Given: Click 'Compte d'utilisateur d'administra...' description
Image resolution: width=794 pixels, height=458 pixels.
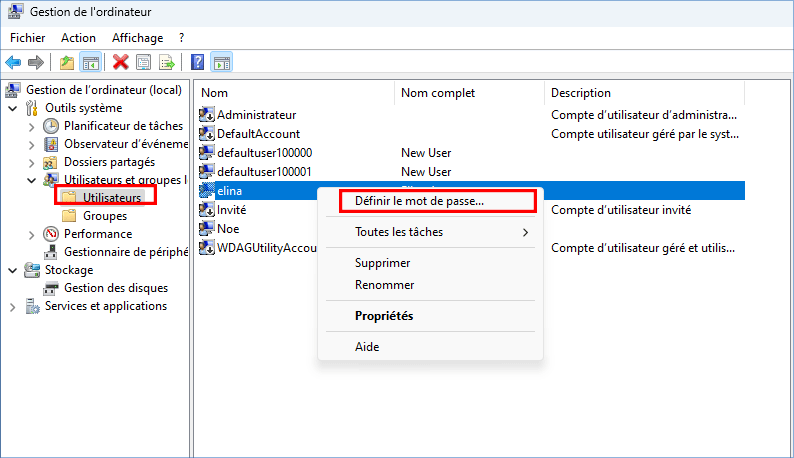Looking at the screenshot, I should (x=644, y=114).
